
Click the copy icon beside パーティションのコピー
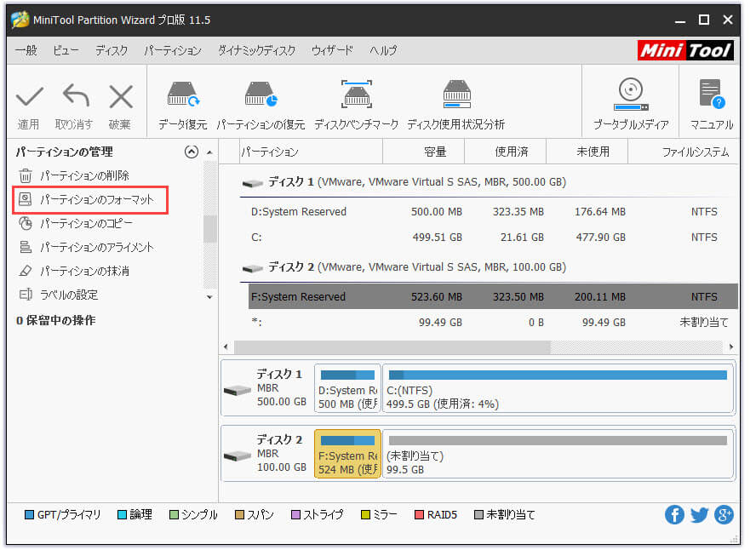pos(26,223)
